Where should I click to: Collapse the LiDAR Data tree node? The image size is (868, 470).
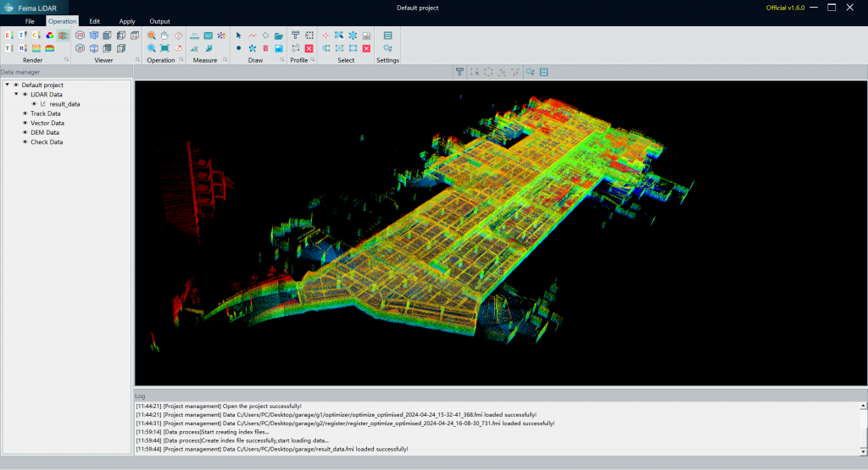tap(16, 95)
